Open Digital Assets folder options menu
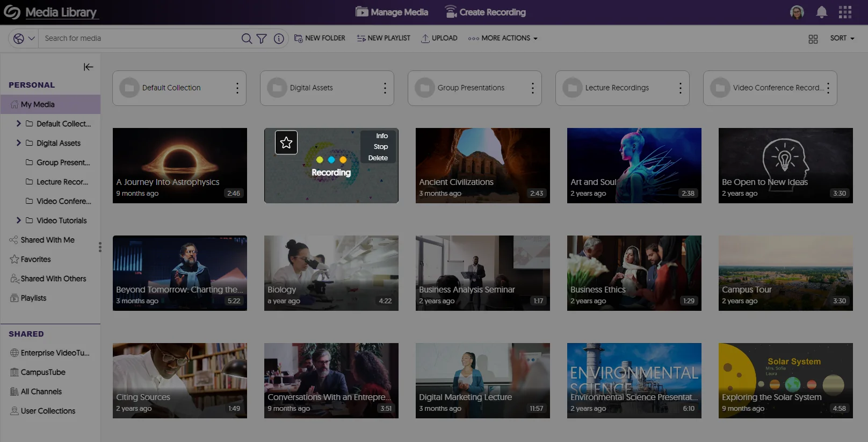This screenshot has width=868, height=442. click(385, 88)
